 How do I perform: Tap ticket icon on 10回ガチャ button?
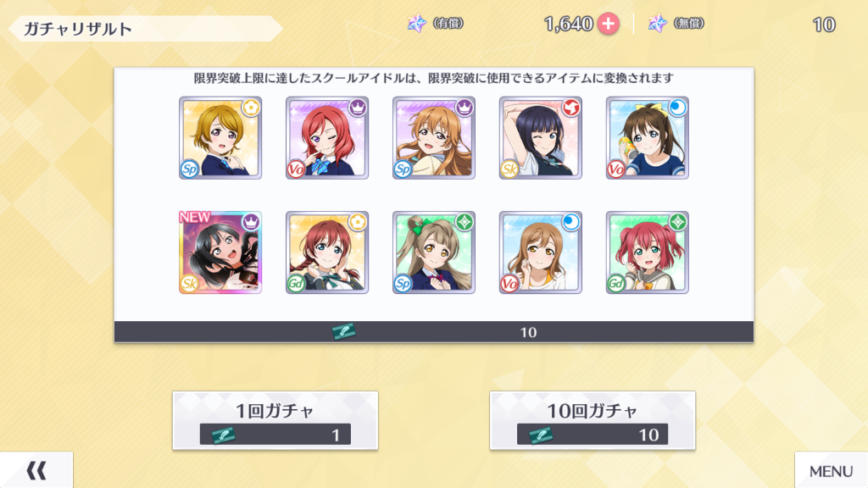pyautogui.click(x=541, y=435)
